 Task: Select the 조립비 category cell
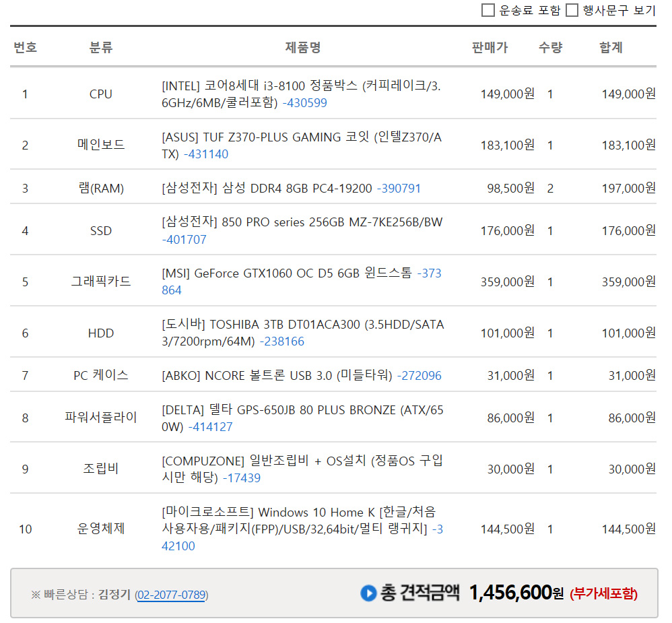101,469
